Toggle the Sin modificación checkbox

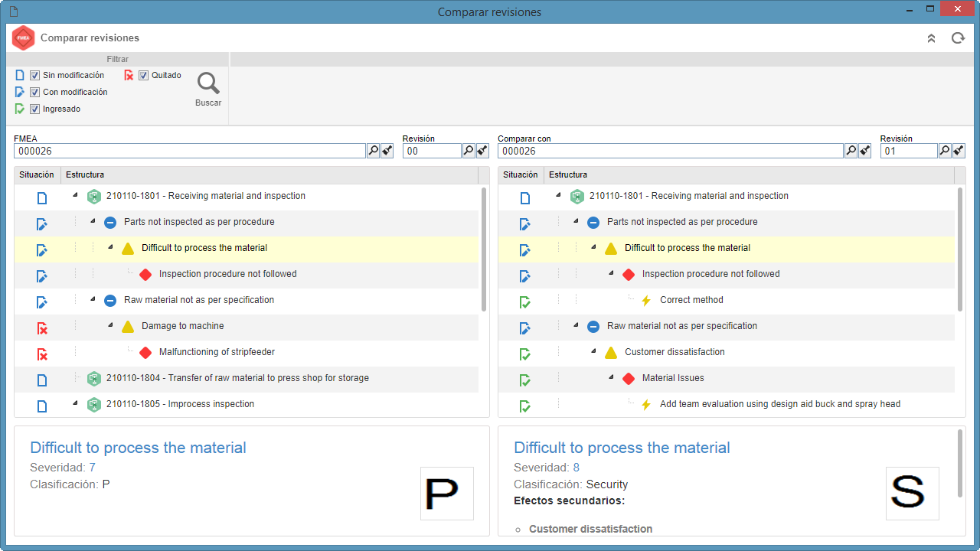(x=34, y=76)
